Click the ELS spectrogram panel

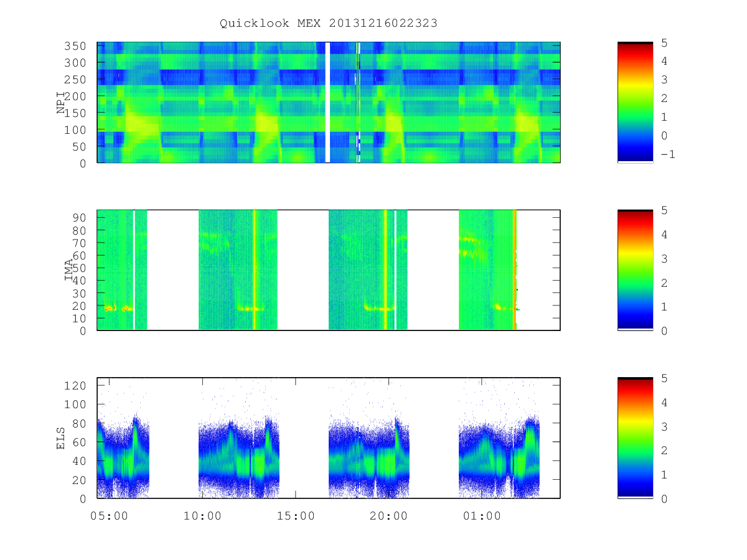pyautogui.click(x=329, y=438)
